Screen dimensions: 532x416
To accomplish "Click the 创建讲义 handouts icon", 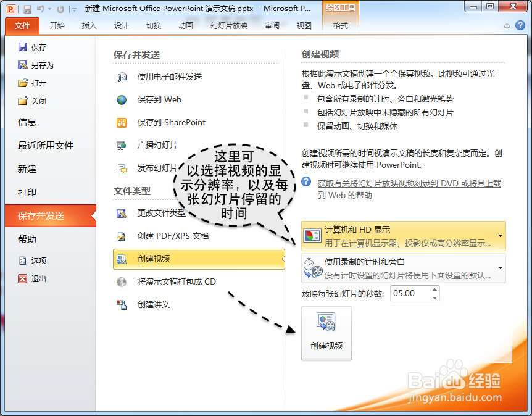I will click(122, 304).
